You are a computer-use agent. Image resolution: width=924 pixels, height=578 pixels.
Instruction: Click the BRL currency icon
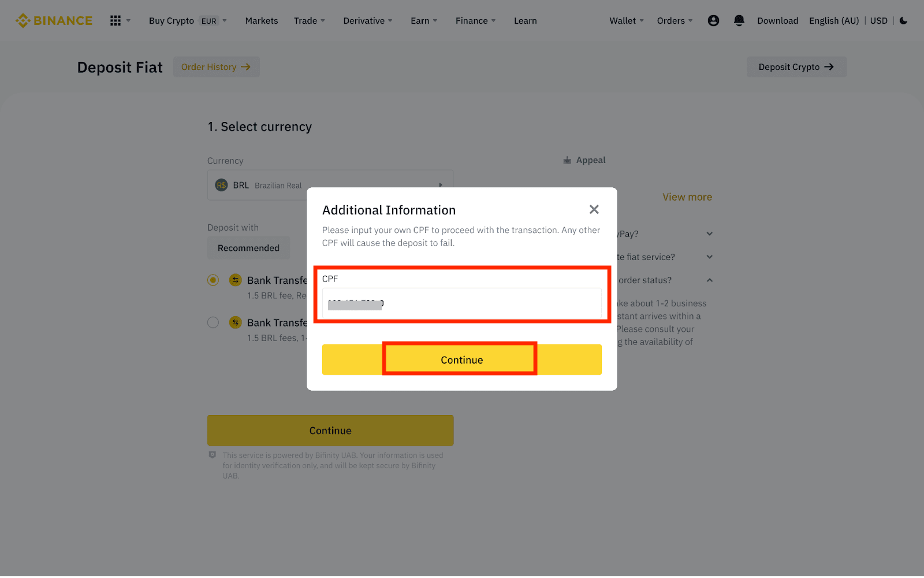[221, 186]
